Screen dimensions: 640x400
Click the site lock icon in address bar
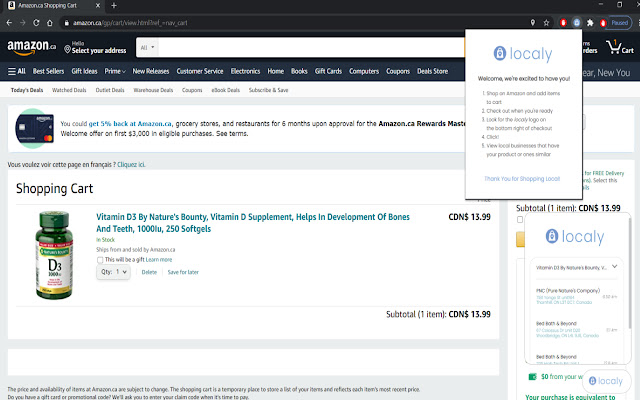pyautogui.click(x=67, y=23)
